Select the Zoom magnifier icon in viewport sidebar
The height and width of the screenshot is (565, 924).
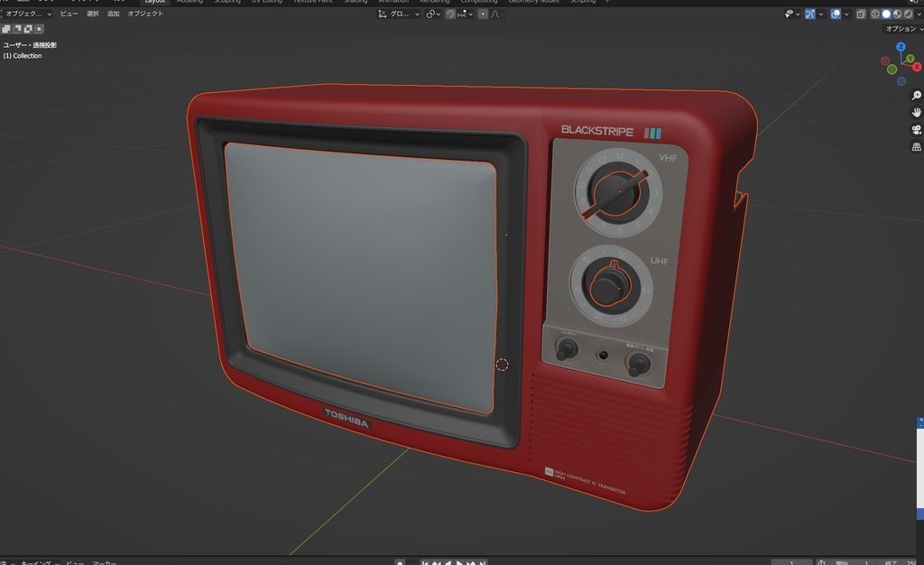click(x=914, y=95)
